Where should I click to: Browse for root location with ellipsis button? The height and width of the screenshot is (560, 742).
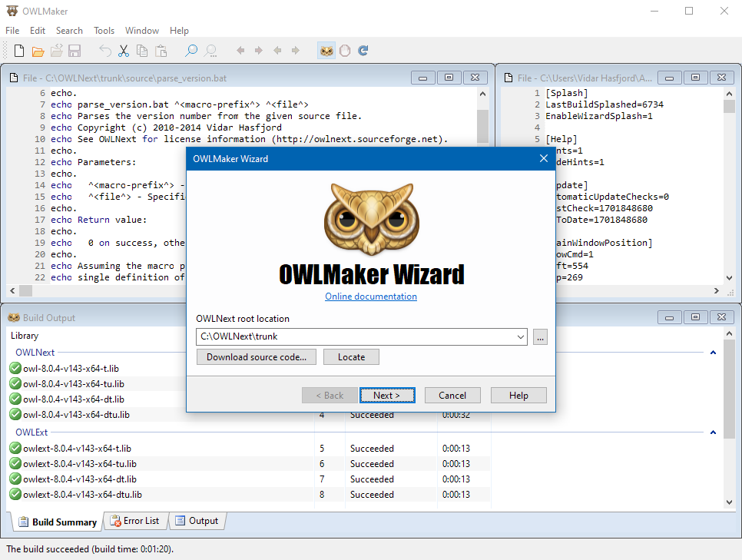tap(540, 337)
